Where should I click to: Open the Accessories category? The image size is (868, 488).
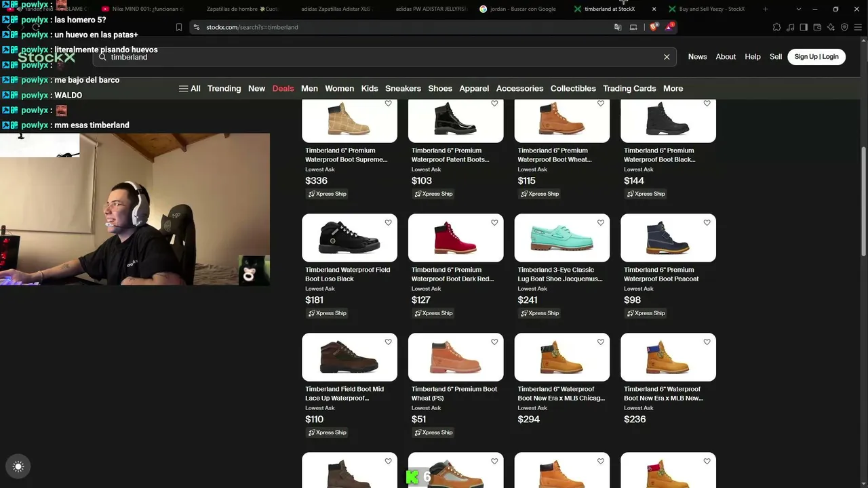(x=519, y=89)
